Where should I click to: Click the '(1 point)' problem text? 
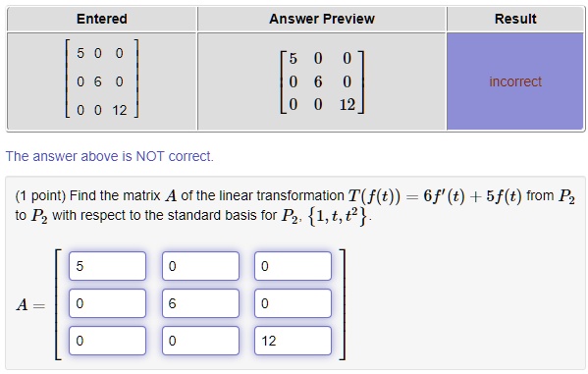click(40, 195)
